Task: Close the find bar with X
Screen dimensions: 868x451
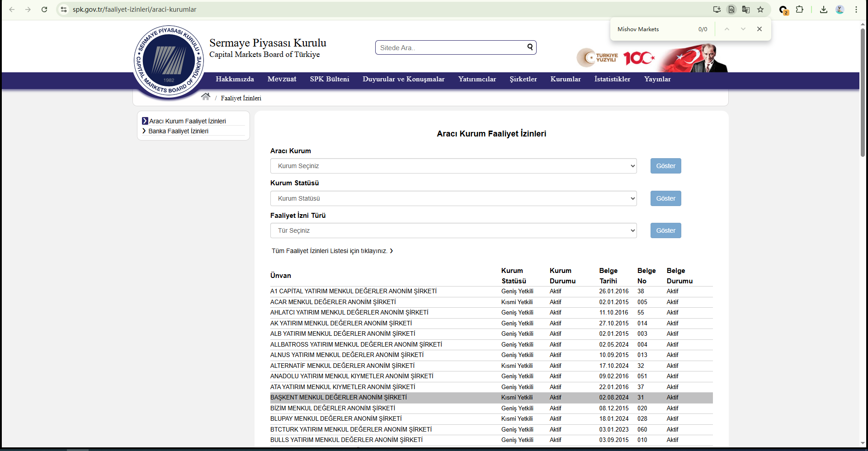Action: pyautogui.click(x=759, y=29)
